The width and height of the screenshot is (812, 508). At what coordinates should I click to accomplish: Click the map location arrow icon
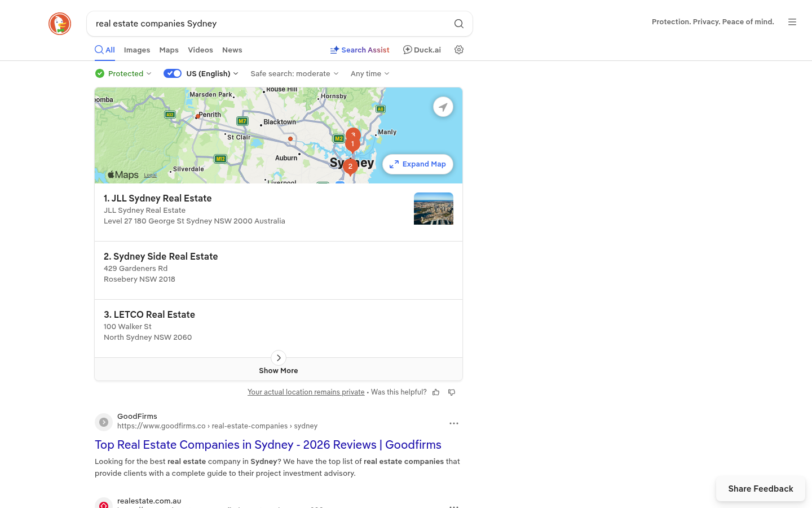(443, 107)
